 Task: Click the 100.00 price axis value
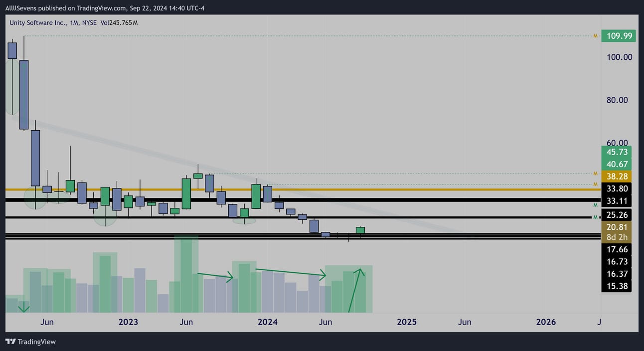(619, 57)
